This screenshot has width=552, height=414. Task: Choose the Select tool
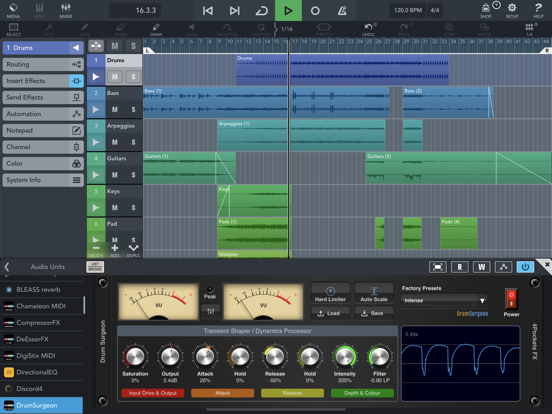click(x=13, y=29)
